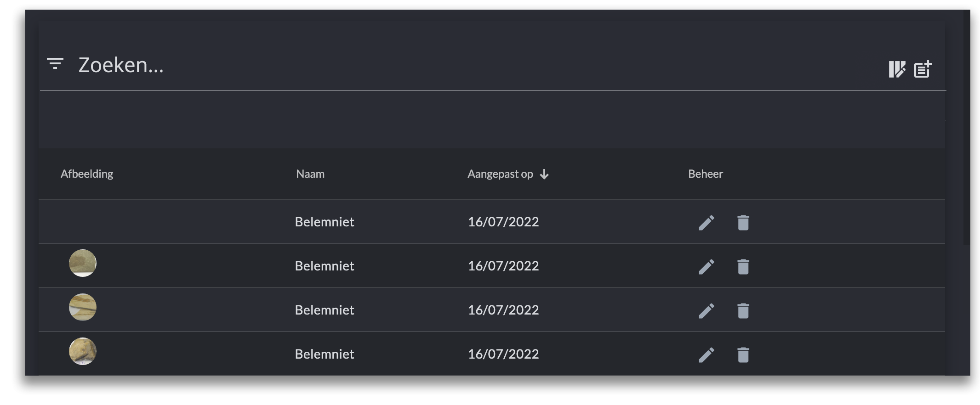This screenshot has width=980, height=405.
Task: Open thumbnail image in fourth row
Action: tap(83, 351)
